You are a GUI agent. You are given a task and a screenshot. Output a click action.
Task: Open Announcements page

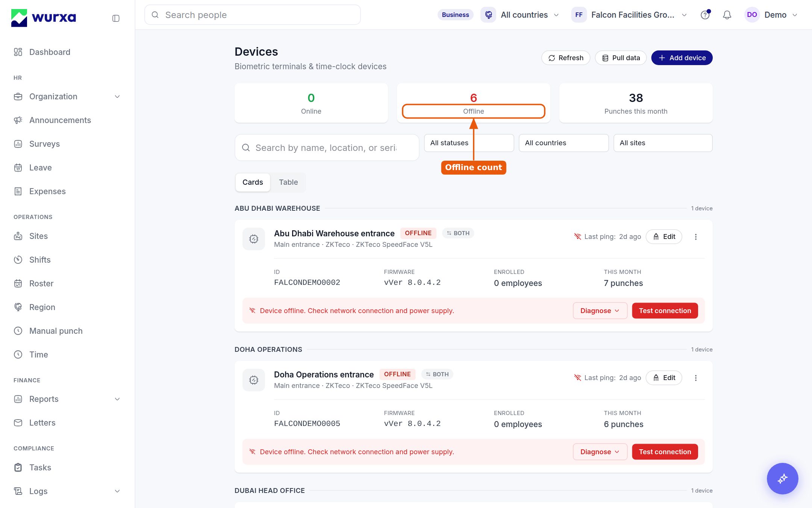tap(67, 120)
